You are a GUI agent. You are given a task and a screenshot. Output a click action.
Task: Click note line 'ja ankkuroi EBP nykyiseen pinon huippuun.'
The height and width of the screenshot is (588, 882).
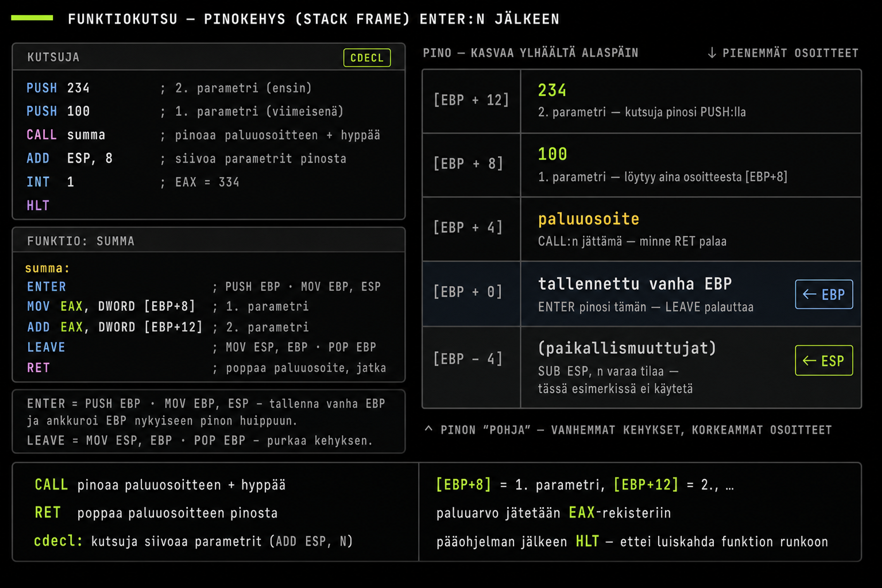(162, 421)
